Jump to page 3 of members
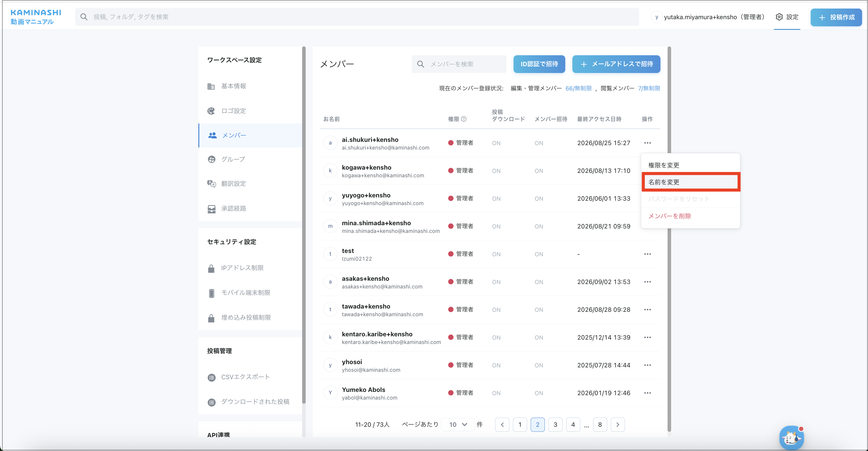This screenshot has width=868, height=451. [555, 424]
